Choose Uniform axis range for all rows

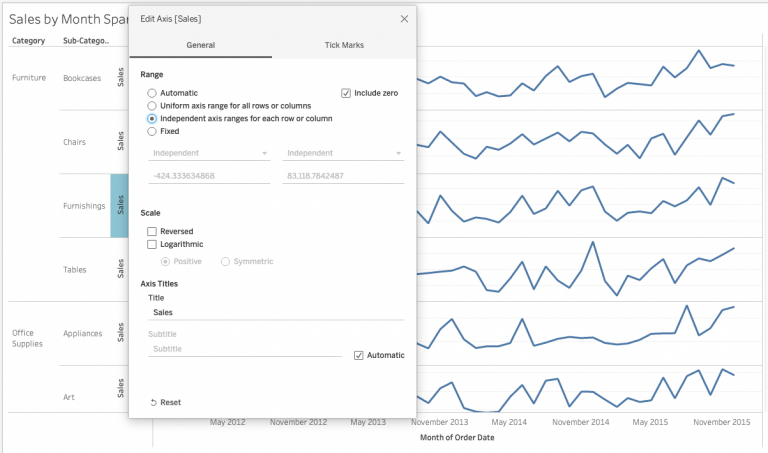point(152,105)
